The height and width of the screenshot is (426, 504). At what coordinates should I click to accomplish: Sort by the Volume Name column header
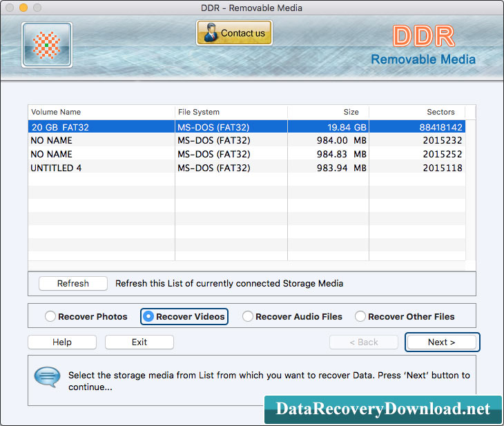pyautogui.click(x=101, y=112)
